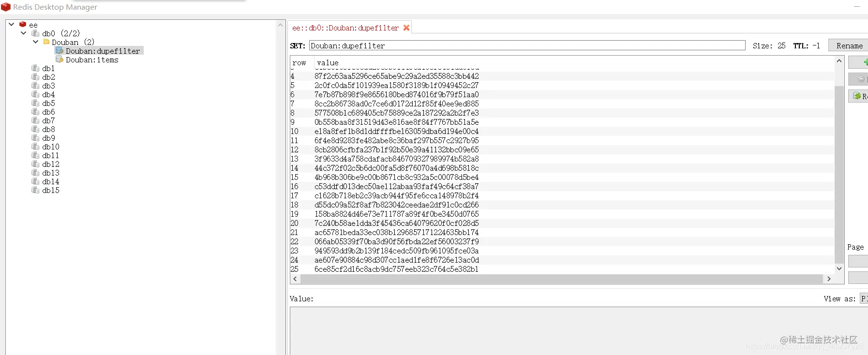
Task: Click the table horizontal scrollbar left arrow
Action: 295,279
